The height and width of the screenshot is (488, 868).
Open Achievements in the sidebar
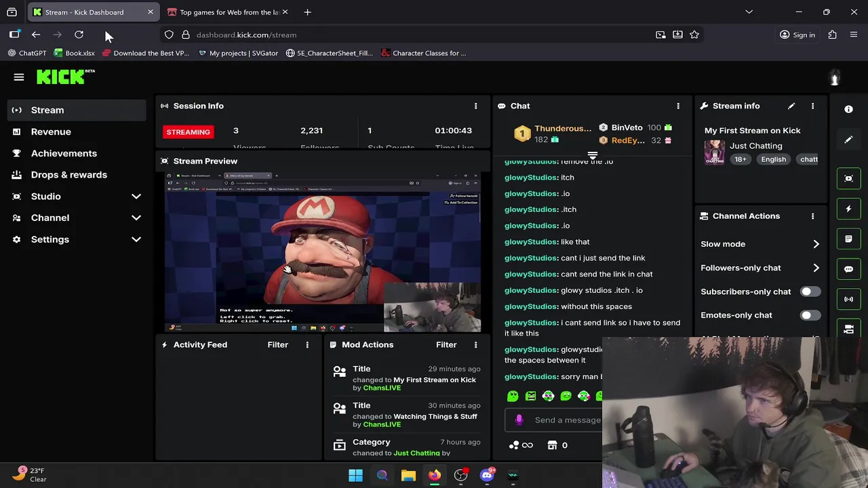(76, 153)
